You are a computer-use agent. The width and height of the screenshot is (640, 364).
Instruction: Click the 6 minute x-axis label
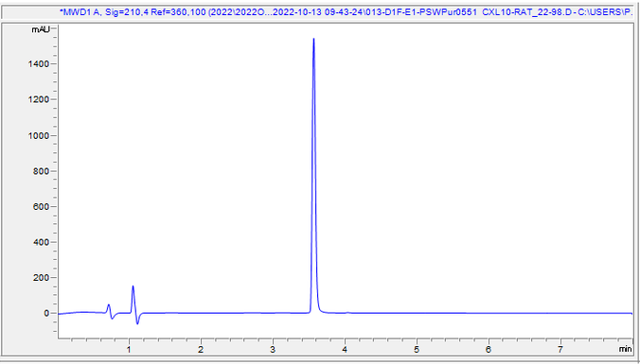click(x=489, y=349)
